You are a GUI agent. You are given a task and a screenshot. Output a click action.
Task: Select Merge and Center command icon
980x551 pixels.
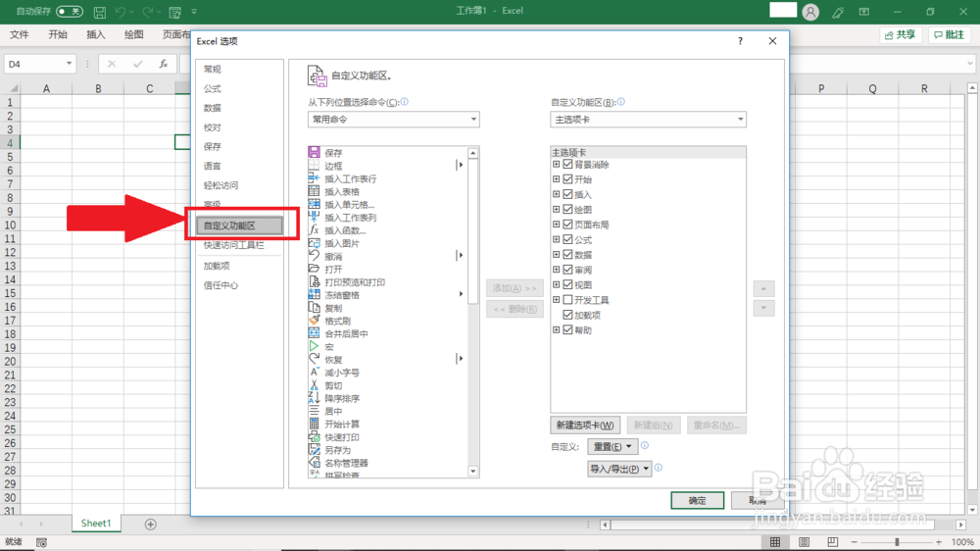point(314,333)
